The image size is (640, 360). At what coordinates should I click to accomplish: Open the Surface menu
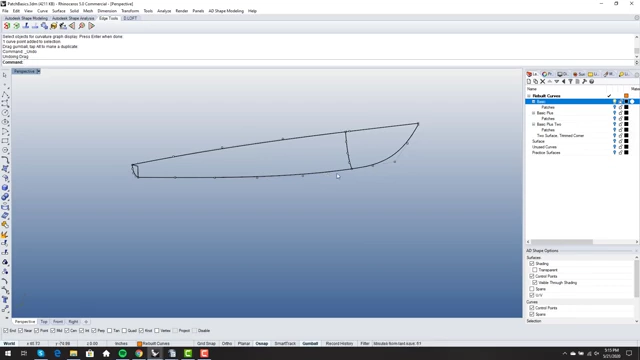point(59,11)
